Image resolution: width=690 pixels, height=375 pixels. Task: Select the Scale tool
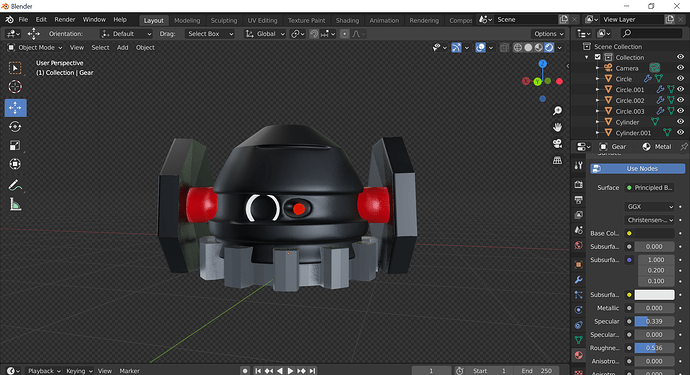[x=15, y=146]
